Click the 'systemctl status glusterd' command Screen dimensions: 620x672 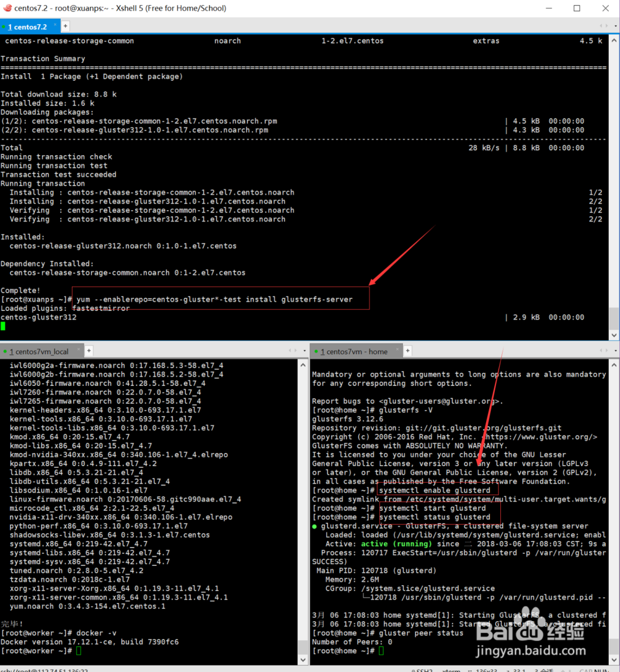435,517
